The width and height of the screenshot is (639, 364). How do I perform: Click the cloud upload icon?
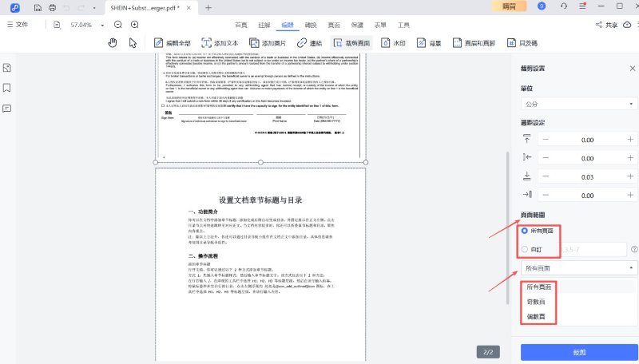coord(627,25)
